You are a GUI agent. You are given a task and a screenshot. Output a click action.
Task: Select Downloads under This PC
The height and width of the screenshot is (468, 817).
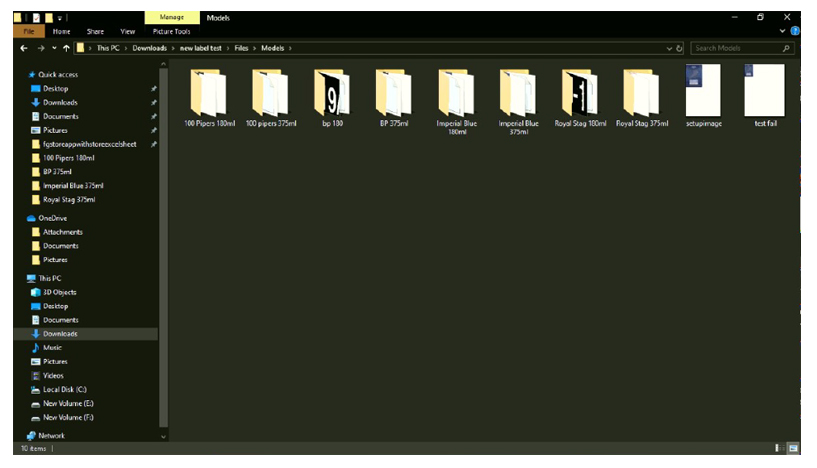coord(59,334)
